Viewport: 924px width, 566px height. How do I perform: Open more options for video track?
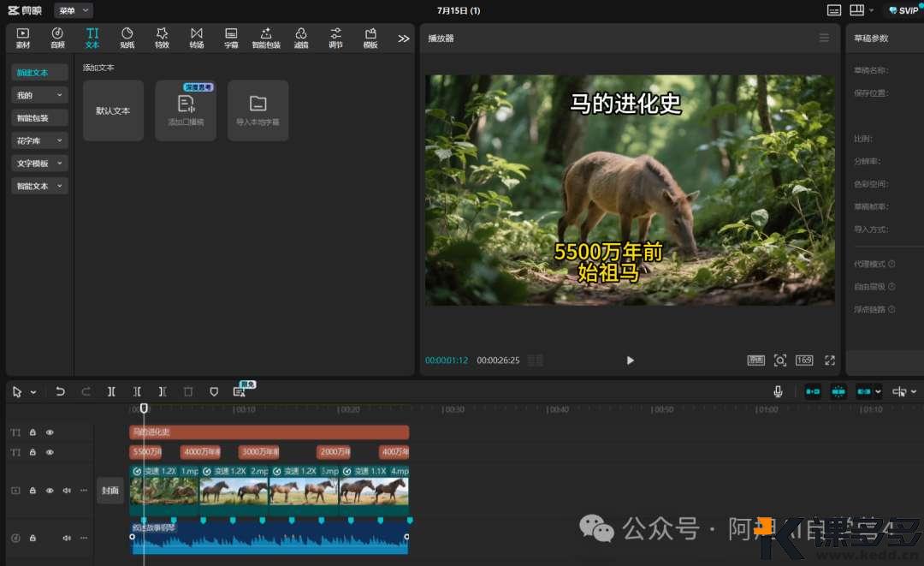(84, 490)
